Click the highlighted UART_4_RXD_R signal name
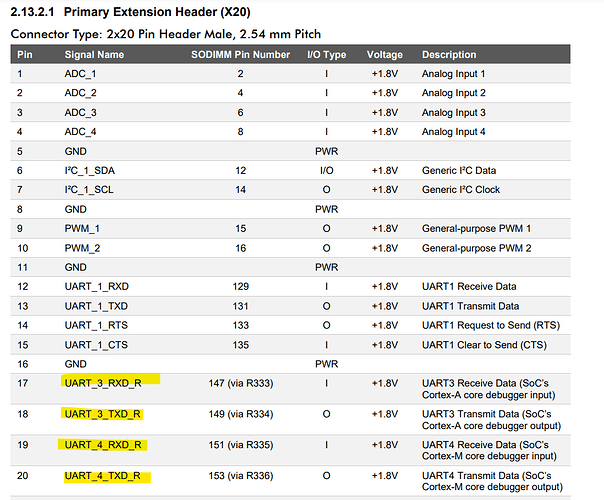This screenshot has height=500, width=604. [104, 445]
